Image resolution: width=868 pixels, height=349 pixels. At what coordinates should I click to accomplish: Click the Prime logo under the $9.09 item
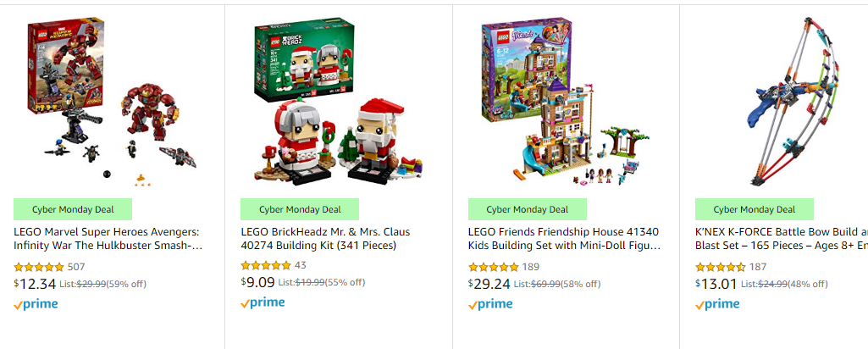point(263,302)
